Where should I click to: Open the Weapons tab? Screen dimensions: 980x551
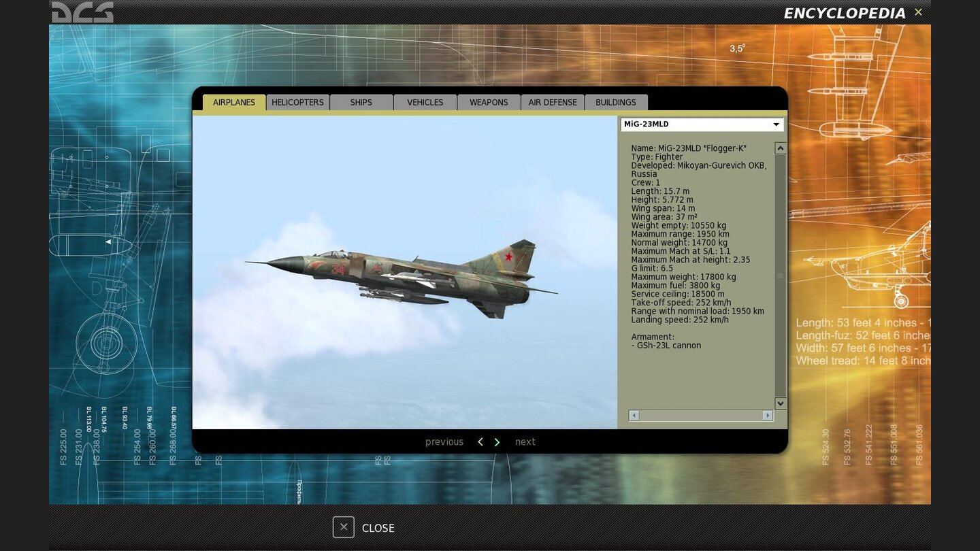[x=489, y=102]
